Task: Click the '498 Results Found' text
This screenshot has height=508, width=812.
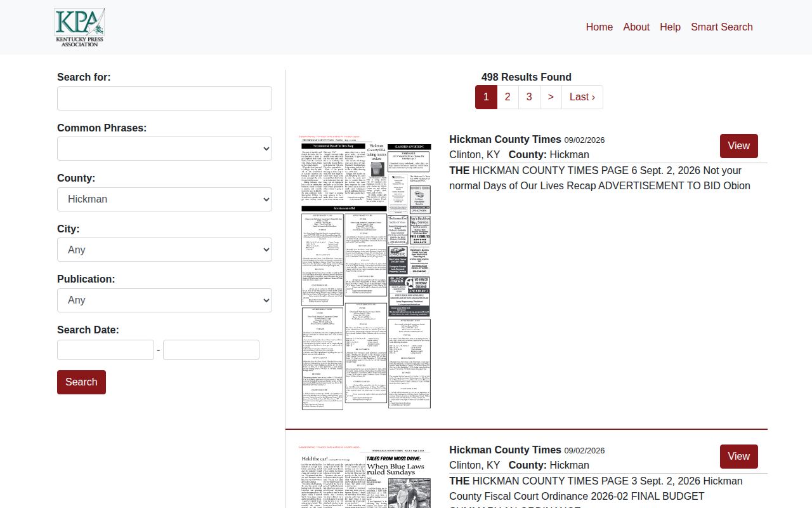Action: [527, 77]
